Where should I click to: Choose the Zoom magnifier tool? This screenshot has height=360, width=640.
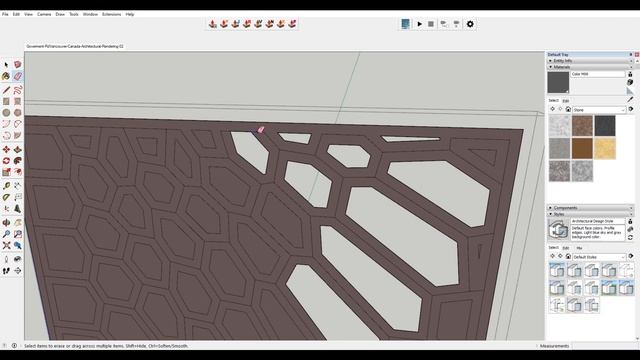6,234
